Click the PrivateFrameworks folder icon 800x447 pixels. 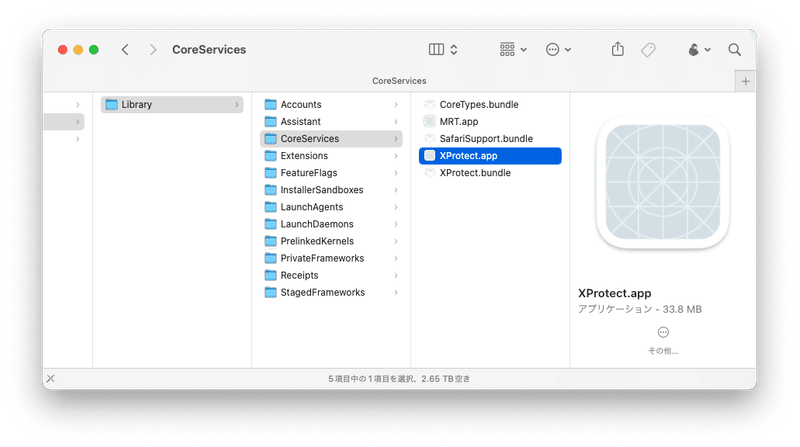(x=270, y=258)
